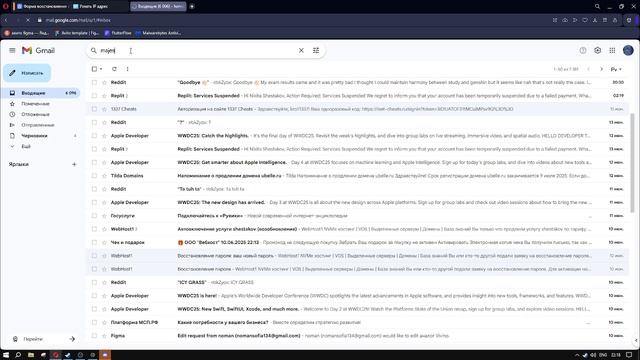Click the Gmail logo

point(38,51)
